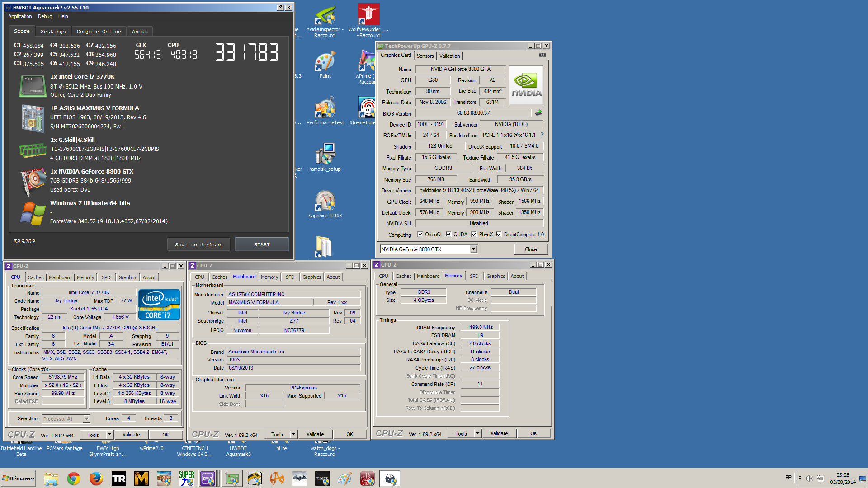The width and height of the screenshot is (868, 488).
Task: Launch Google Chrome from the taskbar
Action: pos(74,479)
